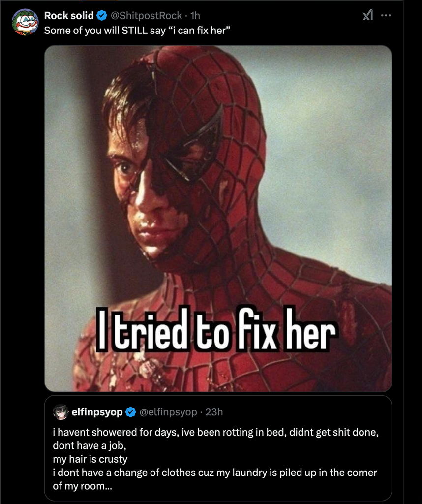
Task: Click the "my hair is crusty" line
Action: pos(90,459)
